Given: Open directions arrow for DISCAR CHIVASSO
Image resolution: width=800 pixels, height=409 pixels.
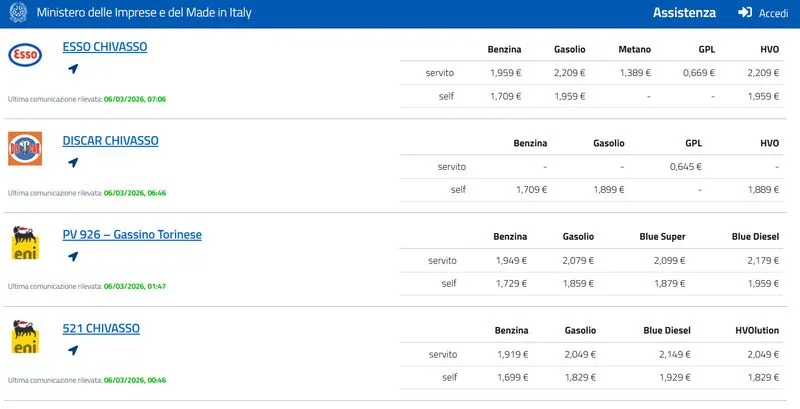Looking at the screenshot, I should click(73, 163).
